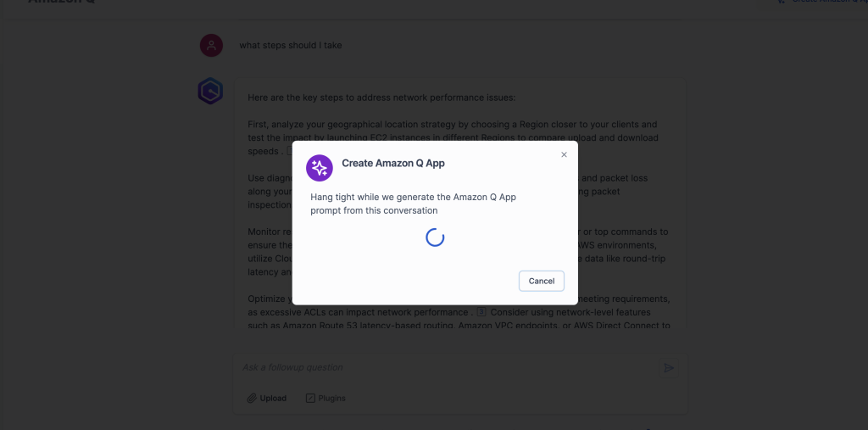Click the sparkle icon beside top-right link
The width and height of the screenshot is (868, 430).
(x=781, y=2)
